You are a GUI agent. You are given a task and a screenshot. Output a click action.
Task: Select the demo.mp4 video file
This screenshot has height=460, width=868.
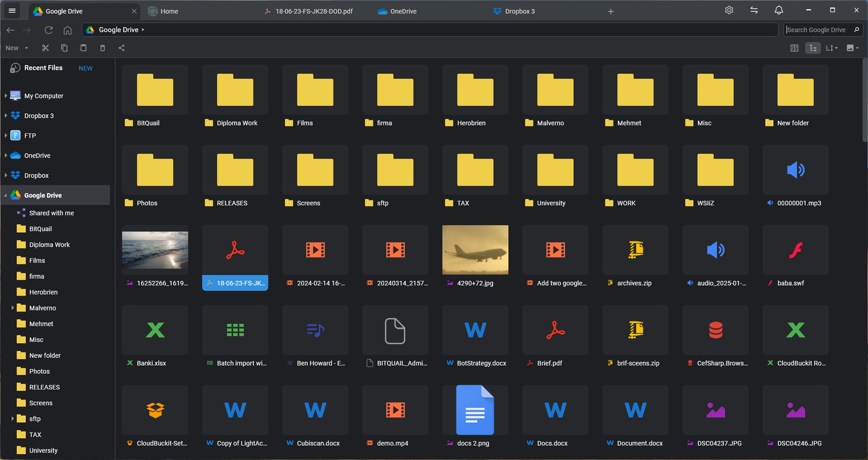(x=395, y=417)
